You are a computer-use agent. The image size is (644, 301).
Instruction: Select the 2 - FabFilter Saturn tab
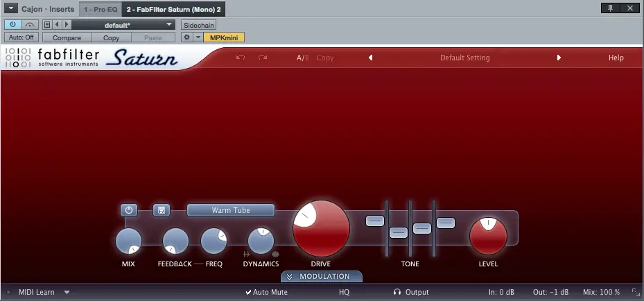click(173, 9)
